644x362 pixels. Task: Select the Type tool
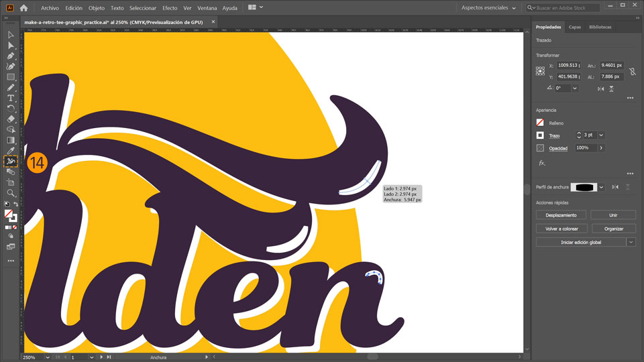pos(11,98)
